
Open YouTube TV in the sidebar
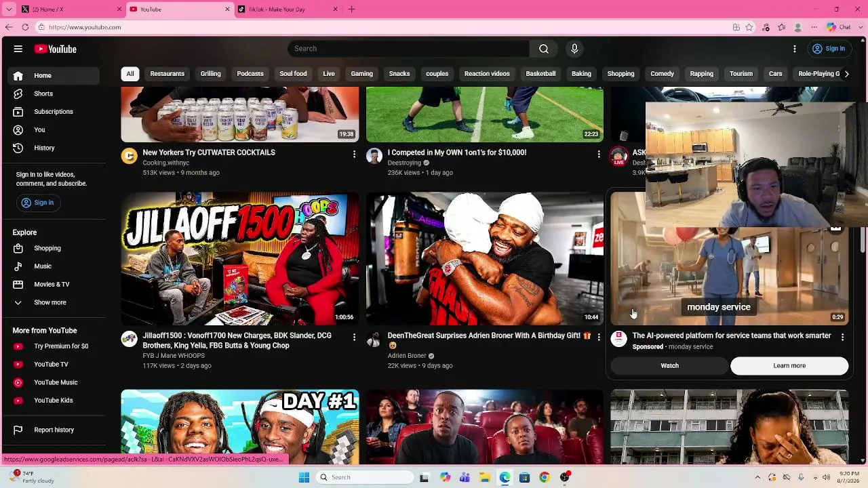54,365
